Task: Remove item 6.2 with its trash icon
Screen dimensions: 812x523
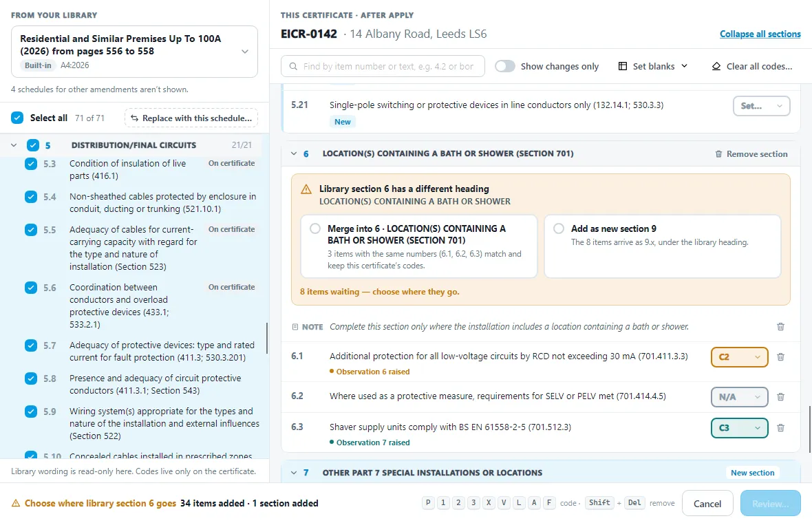Action: pos(780,396)
